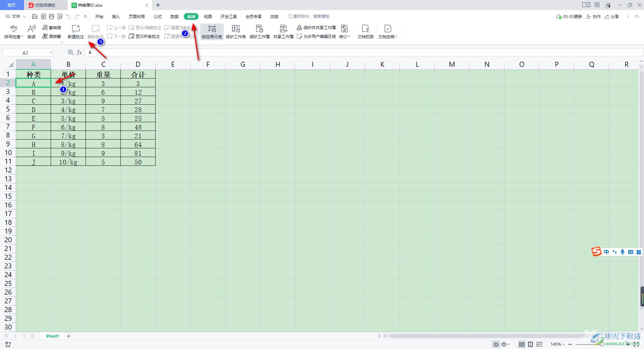Image resolution: width=644 pixels, height=349 pixels.
Task: Click the Save icon in quick access toolbar
Action: pyautogui.click(x=35, y=16)
